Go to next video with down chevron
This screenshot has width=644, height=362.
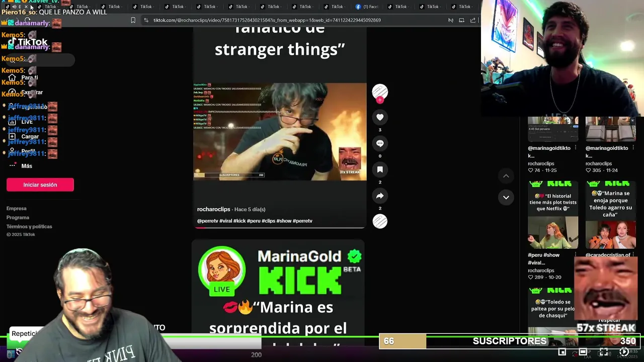[x=506, y=197]
